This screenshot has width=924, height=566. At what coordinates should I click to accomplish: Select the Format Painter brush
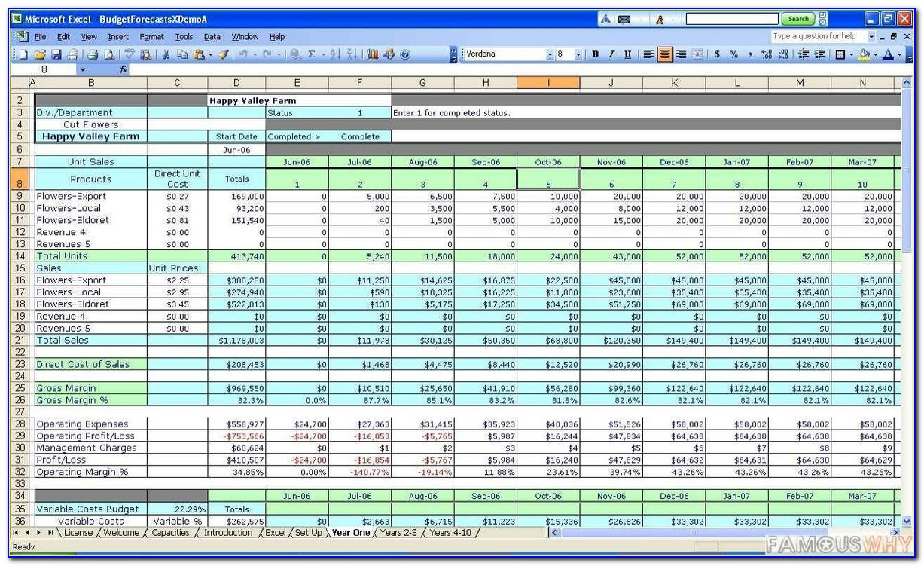224,54
